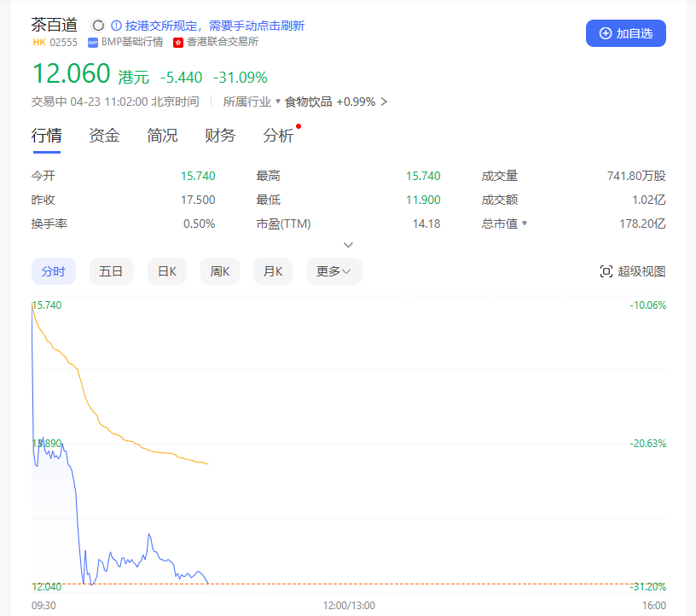Click the info icon before 按港交所规定 notice
Screen dimensions: 696x616
click(115, 25)
